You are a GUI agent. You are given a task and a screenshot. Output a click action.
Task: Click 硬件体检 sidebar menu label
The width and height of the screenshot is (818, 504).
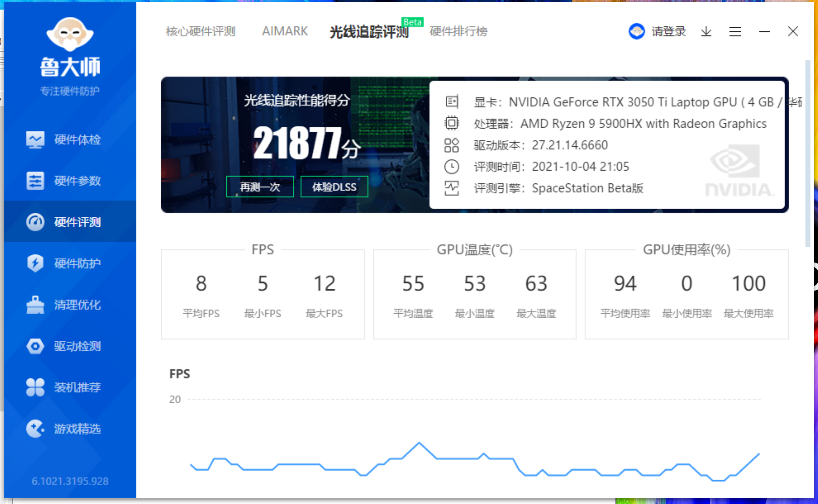[77, 140]
